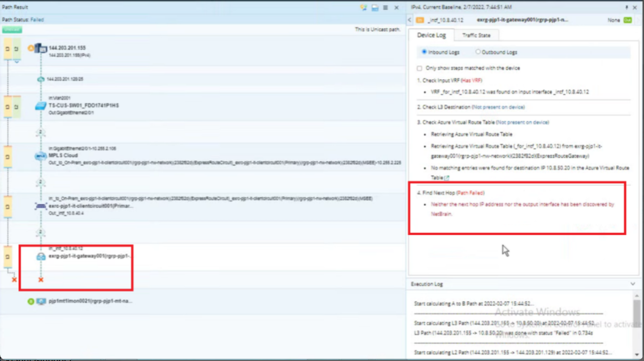
Task: Open the green log icon for the 144.203.201.155 hop
Action: (x=16, y=49)
